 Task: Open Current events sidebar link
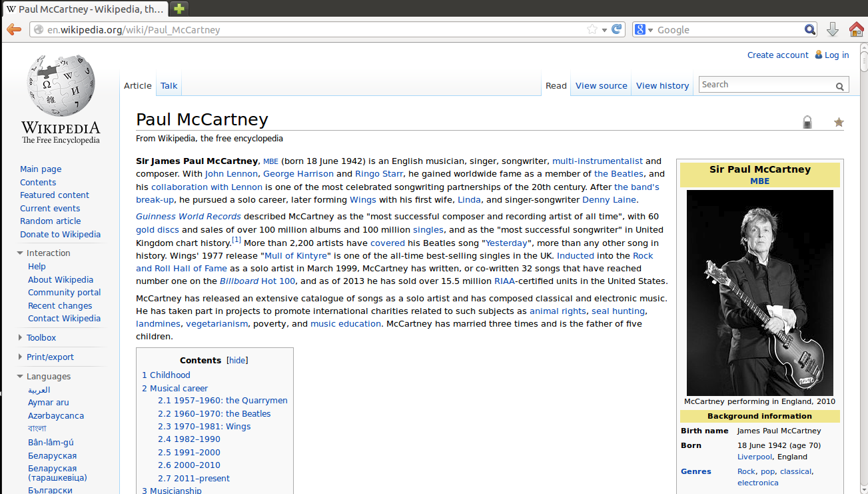(x=50, y=209)
